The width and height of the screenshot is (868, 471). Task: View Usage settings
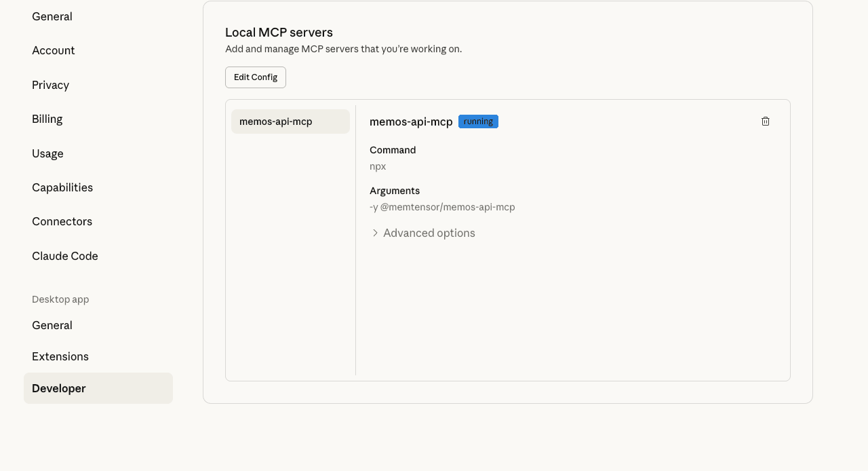[47, 153]
